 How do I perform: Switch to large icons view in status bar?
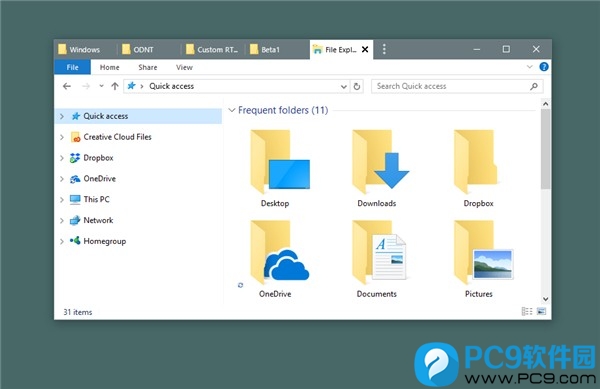point(541,311)
